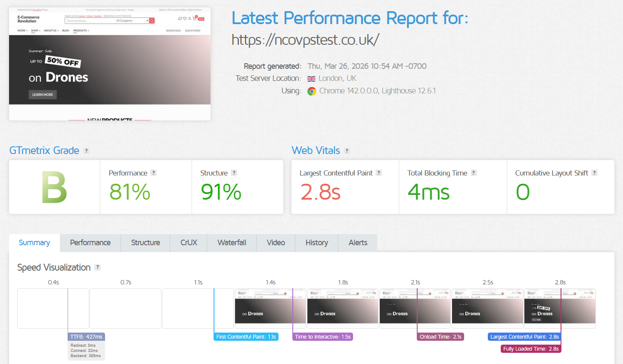Click the Speed Visualization heading
This screenshot has width=623, height=364.
[54, 267]
